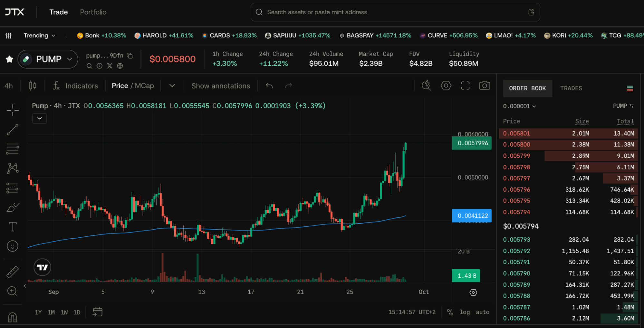
Task: Click the JTX logo
Action: click(15, 12)
